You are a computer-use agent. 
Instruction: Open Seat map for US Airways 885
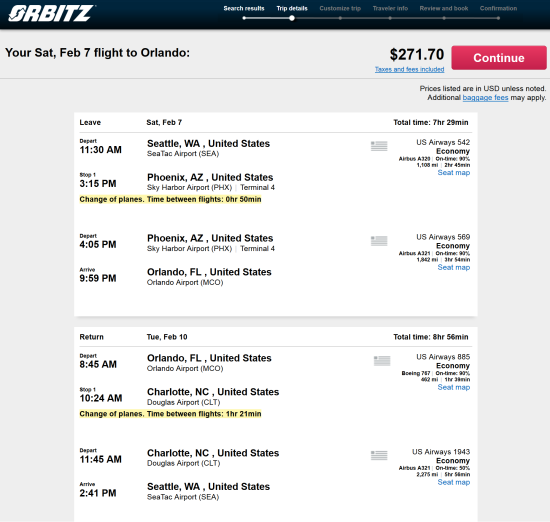454,387
